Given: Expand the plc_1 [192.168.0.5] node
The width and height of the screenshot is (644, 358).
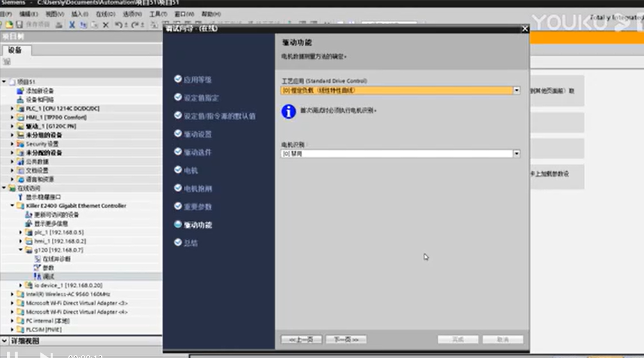Looking at the screenshot, I should (20, 232).
